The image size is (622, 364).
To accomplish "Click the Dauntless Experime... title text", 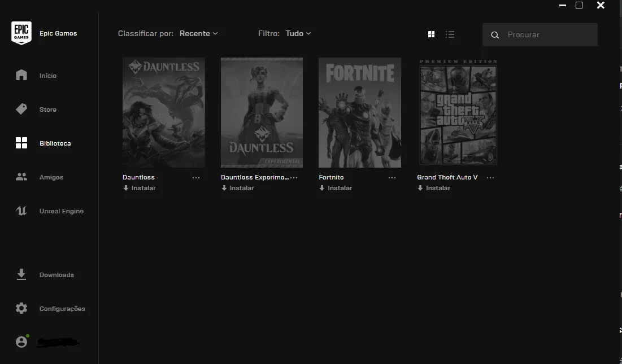I will [255, 177].
